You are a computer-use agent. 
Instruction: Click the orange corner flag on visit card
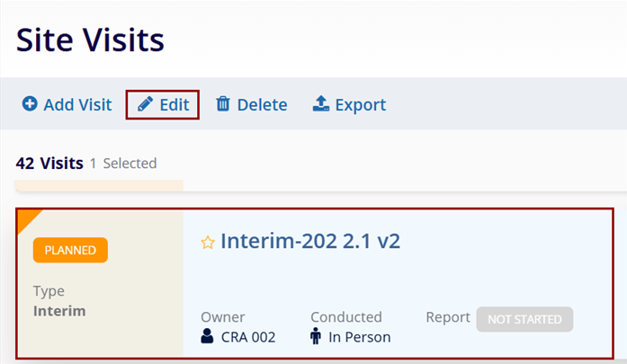coord(27,218)
